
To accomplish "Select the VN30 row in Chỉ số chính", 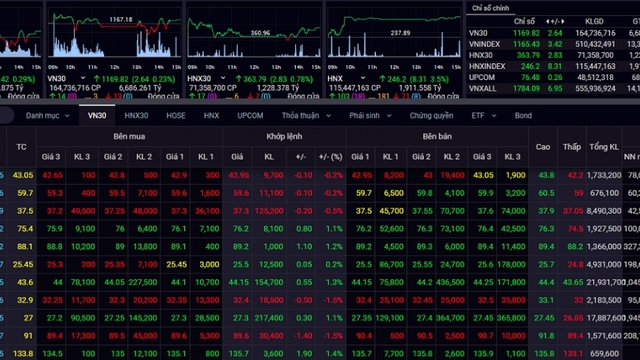I will click(554, 33).
